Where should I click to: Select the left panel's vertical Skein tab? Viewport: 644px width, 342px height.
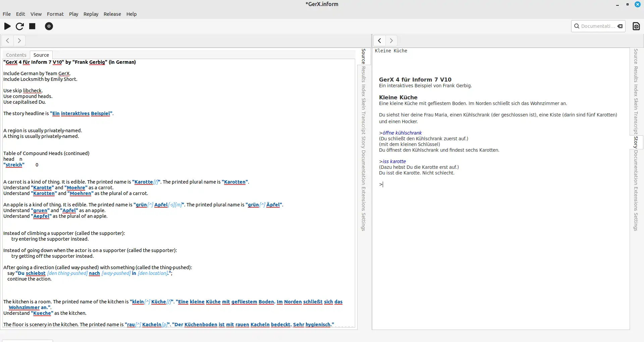pos(364,104)
